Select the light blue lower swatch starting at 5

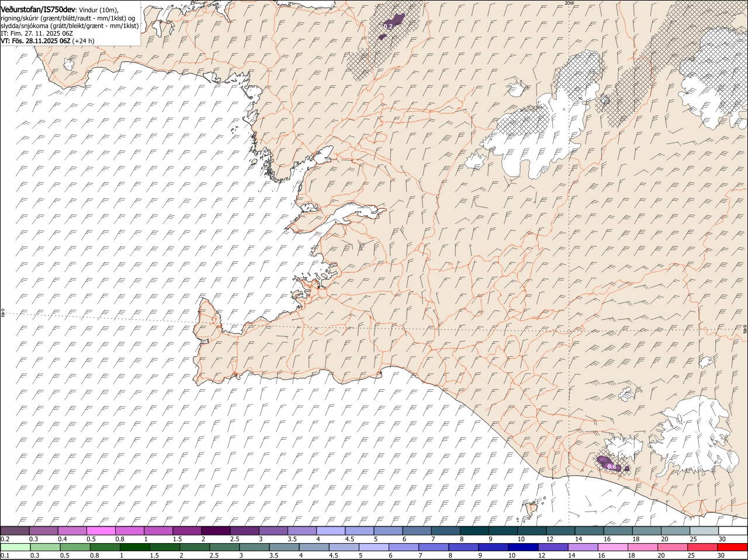[x=374, y=548]
